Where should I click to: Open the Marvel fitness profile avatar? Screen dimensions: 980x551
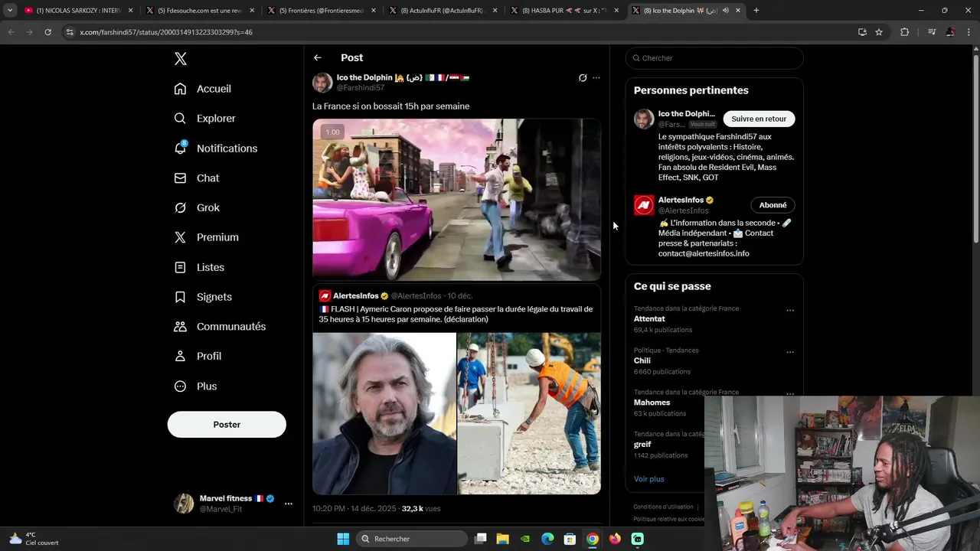pos(184,504)
